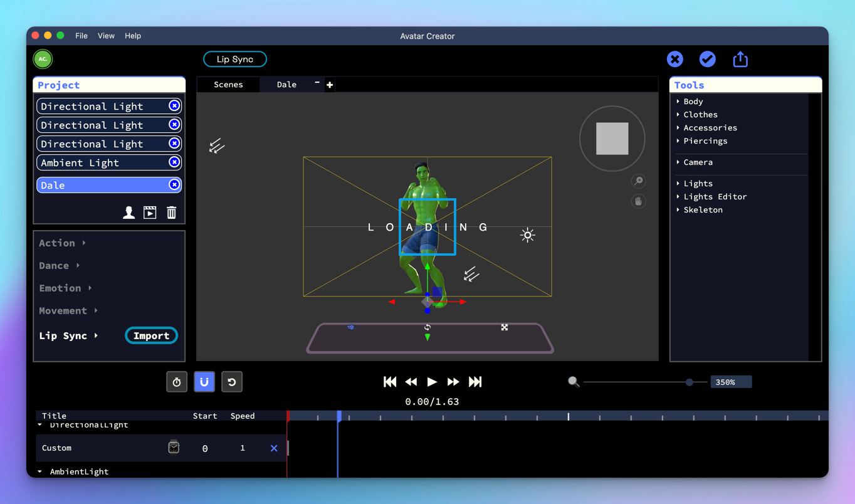855x504 pixels.
Task: Expand the Clothes tools section
Action: coord(697,114)
